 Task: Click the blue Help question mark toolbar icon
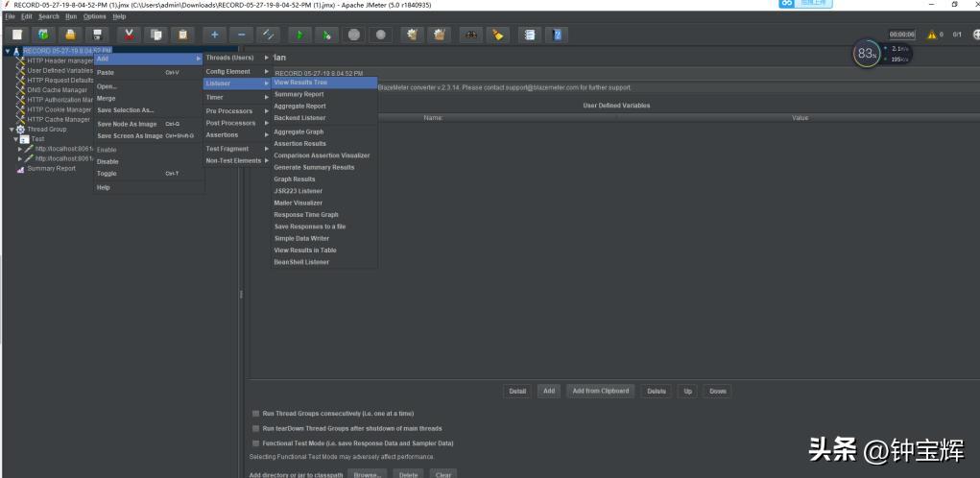coord(557,35)
